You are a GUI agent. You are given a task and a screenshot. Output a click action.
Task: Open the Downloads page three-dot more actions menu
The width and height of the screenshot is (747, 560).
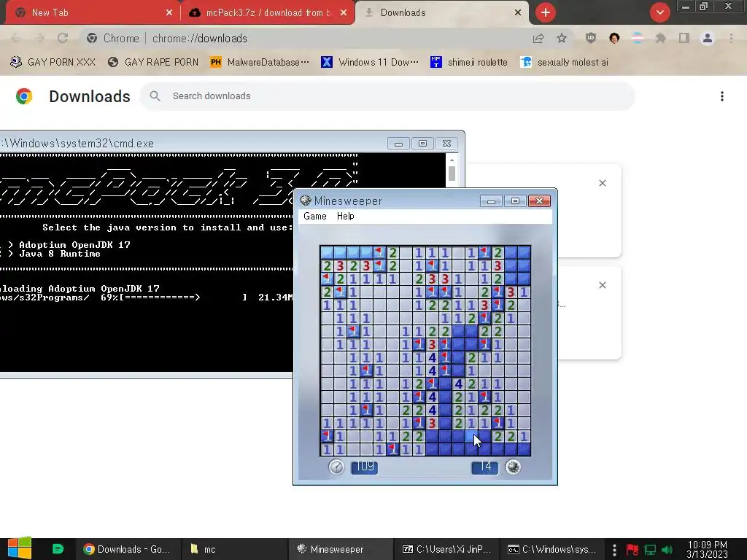[x=722, y=96]
